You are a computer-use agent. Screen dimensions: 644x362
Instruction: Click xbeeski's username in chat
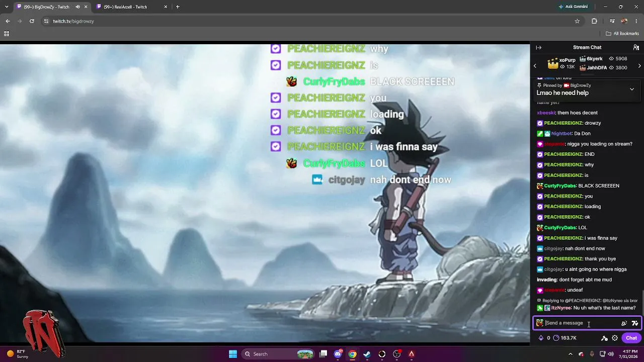tap(546, 113)
